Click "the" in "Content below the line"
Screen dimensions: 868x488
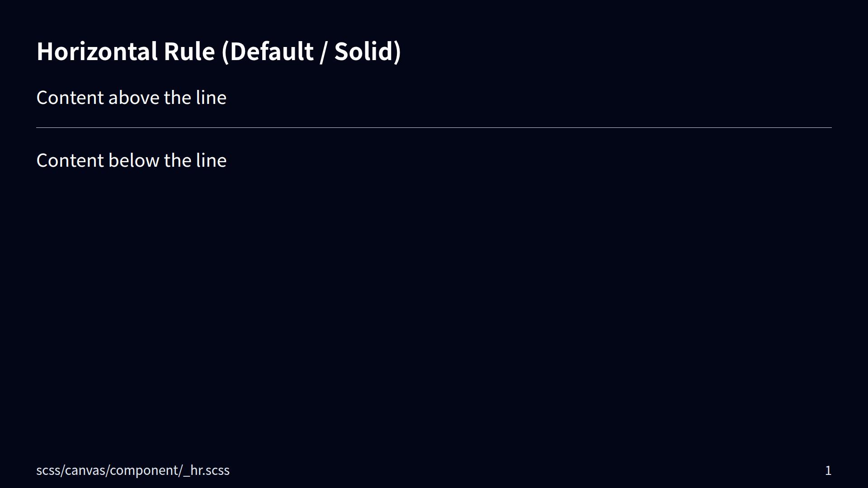tap(178, 160)
